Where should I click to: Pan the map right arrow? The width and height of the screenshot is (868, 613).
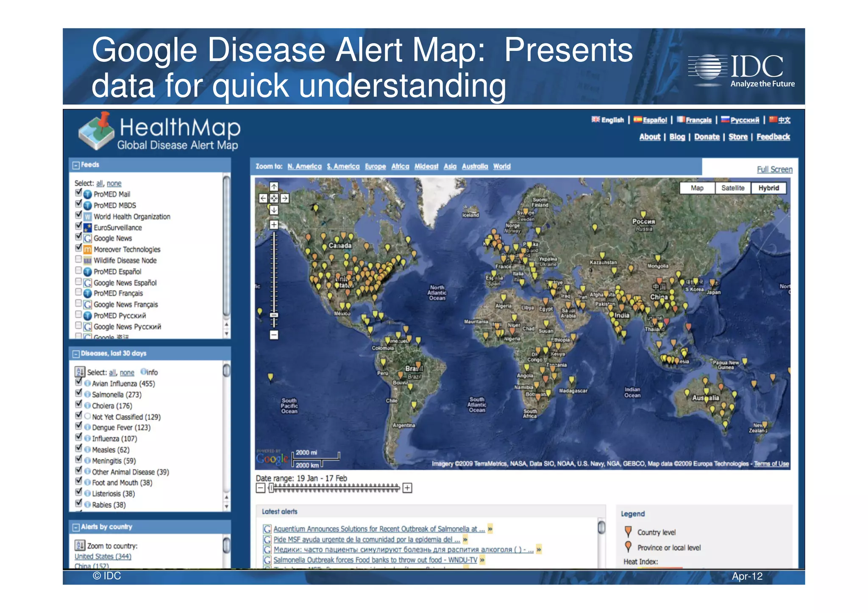tap(285, 198)
